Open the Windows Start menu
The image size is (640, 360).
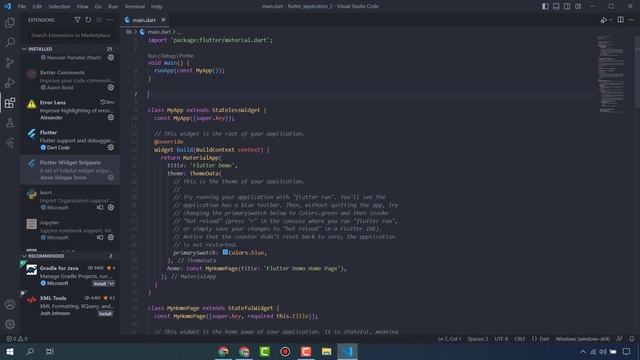point(10,351)
